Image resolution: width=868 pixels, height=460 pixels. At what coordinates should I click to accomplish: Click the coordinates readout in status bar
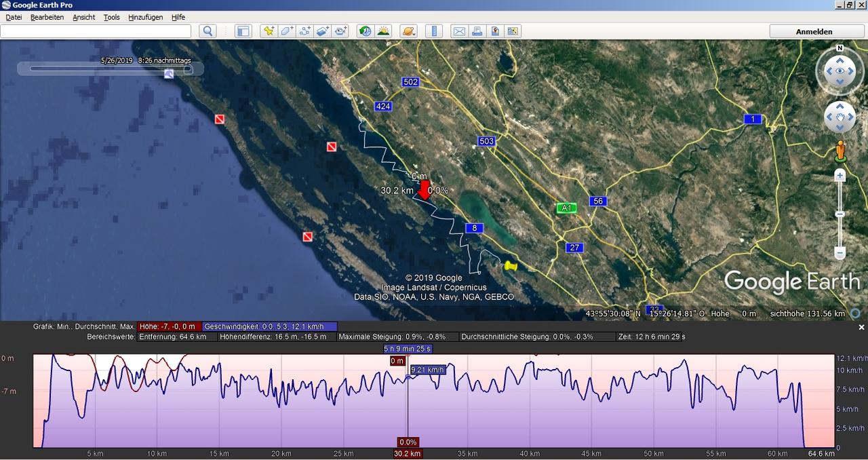[x=646, y=313]
